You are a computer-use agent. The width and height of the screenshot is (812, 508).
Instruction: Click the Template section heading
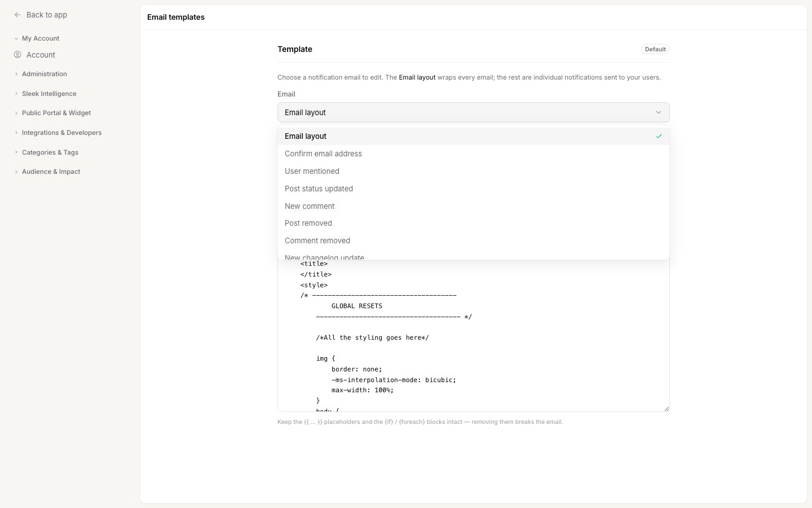click(295, 49)
